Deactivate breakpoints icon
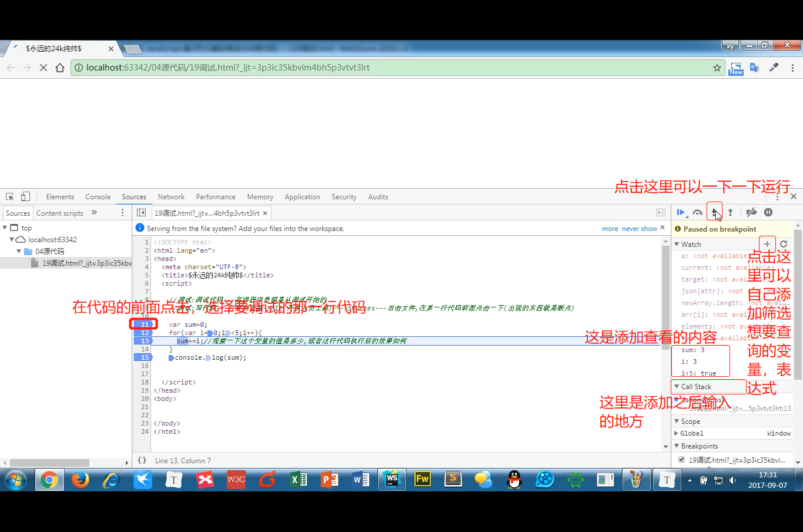The image size is (803, 532). [x=751, y=213]
